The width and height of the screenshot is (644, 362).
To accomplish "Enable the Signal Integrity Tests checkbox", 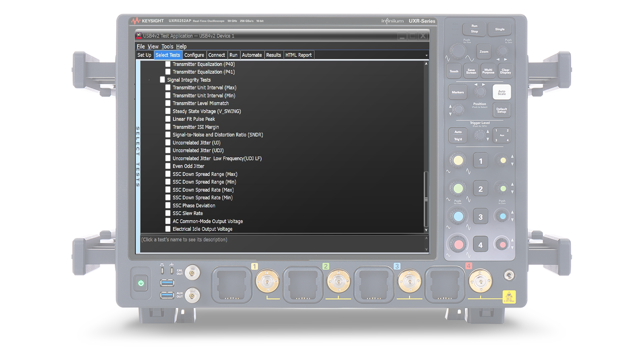I will tap(163, 80).
